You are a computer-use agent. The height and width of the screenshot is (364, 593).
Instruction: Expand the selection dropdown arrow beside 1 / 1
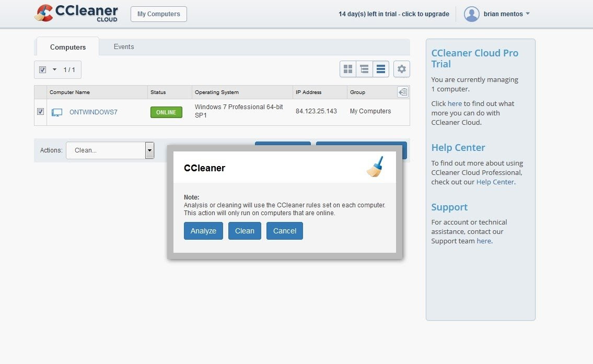[x=54, y=69]
